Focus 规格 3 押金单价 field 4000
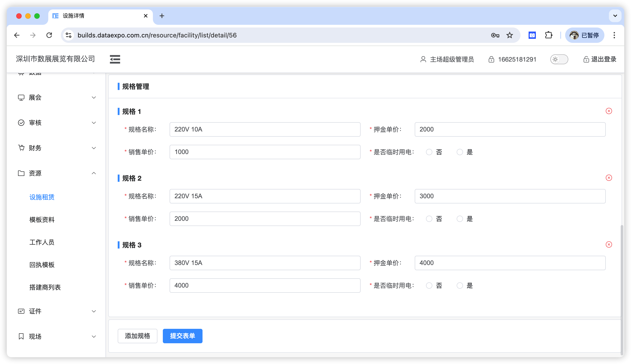 click(x=510, y=263)
